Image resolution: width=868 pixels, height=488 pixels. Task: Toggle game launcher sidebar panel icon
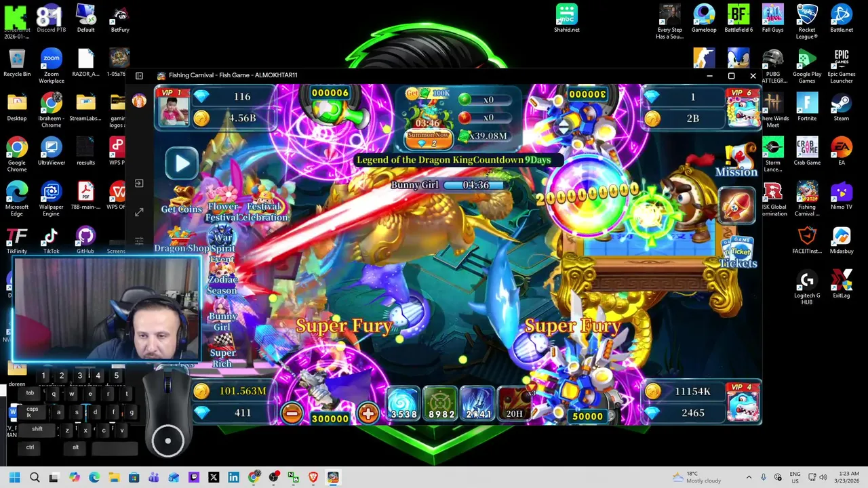pos(139,76)
